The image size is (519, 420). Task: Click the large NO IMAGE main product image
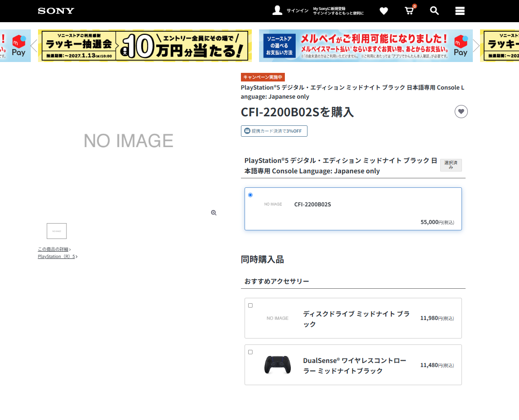pos(129,141)
